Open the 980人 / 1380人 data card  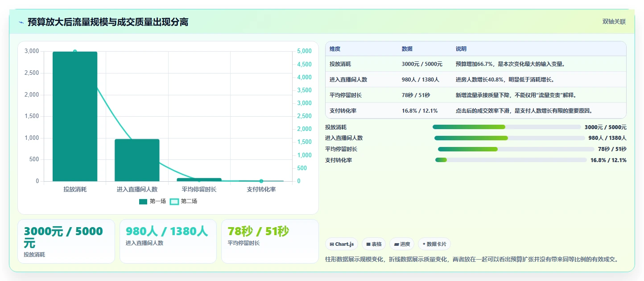coord(168,241)
